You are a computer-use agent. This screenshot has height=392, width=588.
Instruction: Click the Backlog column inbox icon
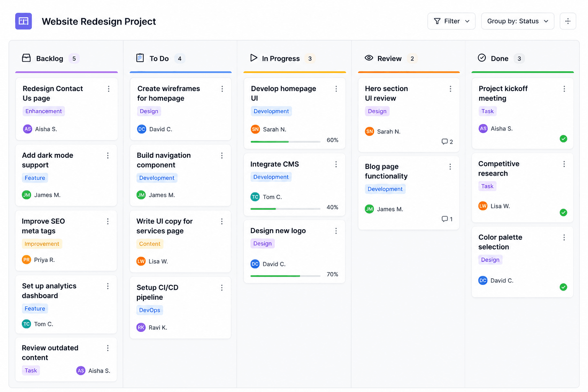click(x=26, y=58)
